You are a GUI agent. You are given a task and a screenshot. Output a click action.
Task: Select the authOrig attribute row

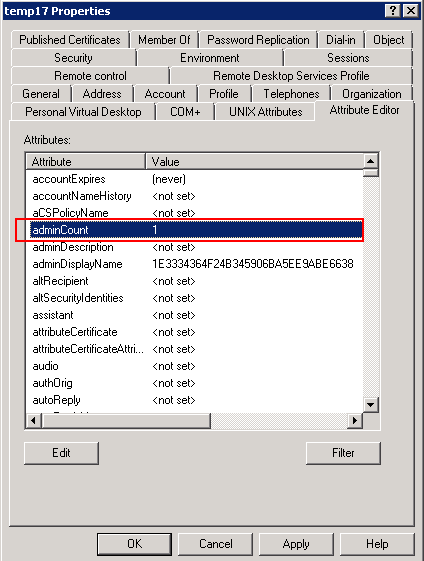click(x=195, y=383)
